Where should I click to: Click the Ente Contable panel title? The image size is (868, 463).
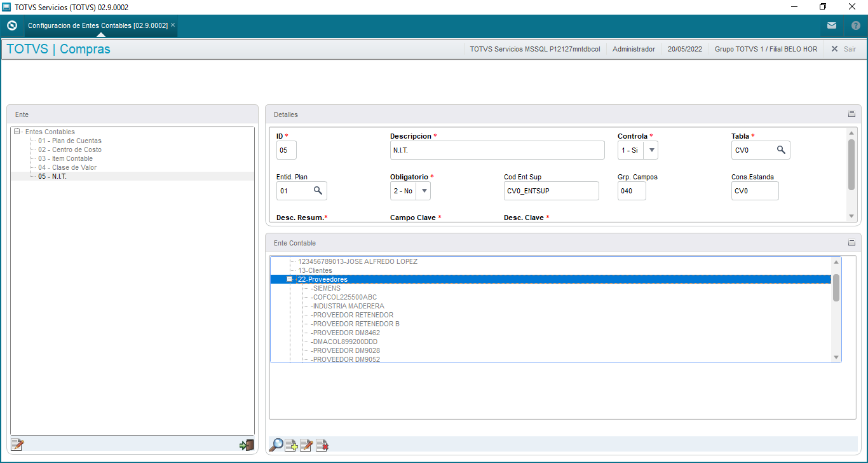(x=295, y=243)
